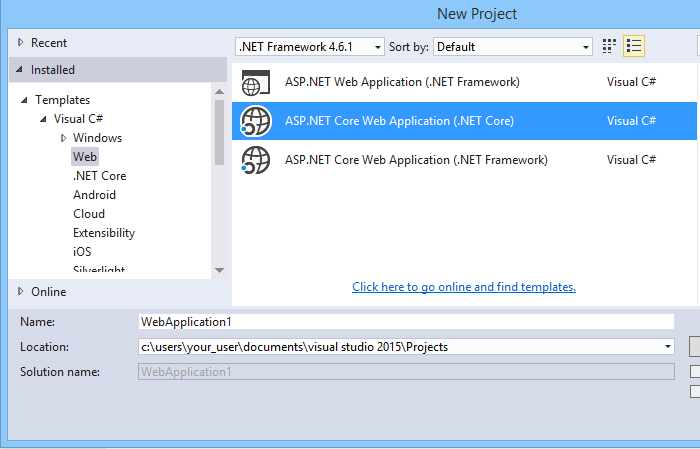The image size is (700, 449).
Task: Click the ASP.NET Core (.NET Framework) globe icon
Action: tap(256, 159)
